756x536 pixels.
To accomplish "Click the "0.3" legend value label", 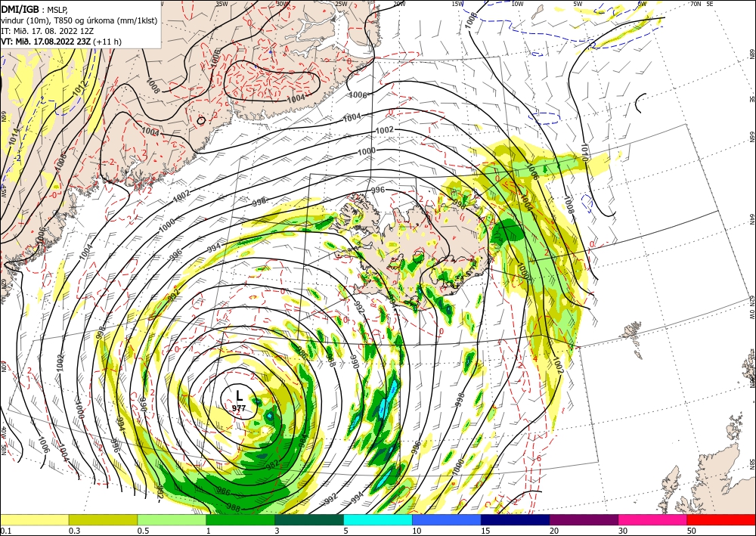I will [74, 531].
